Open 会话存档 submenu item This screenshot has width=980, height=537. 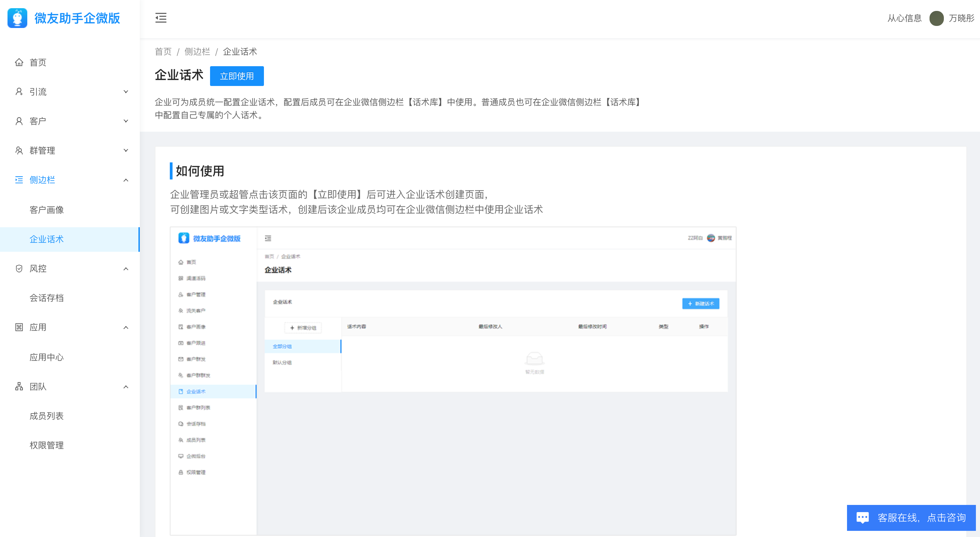click(x=70, y=297)
